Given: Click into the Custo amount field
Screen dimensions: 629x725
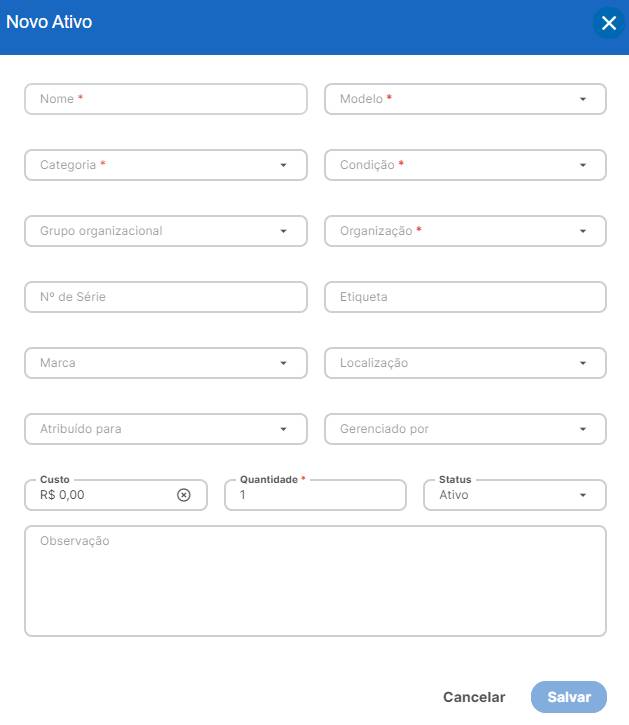Looking at the screenshot, I should [x=100, y=495].
